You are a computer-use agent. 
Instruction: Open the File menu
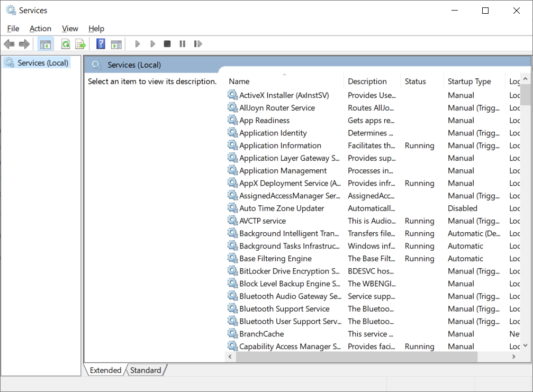(13, 29)
